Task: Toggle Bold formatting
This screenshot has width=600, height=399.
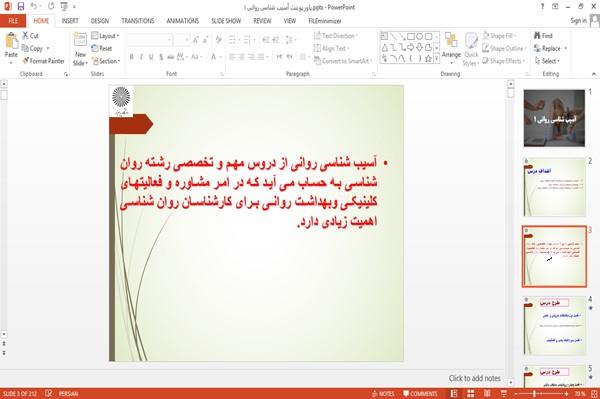Action: [x=132, y=57]
